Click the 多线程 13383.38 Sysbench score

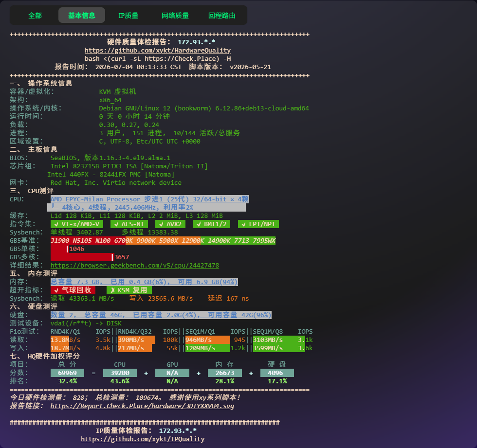pos(150,232)
